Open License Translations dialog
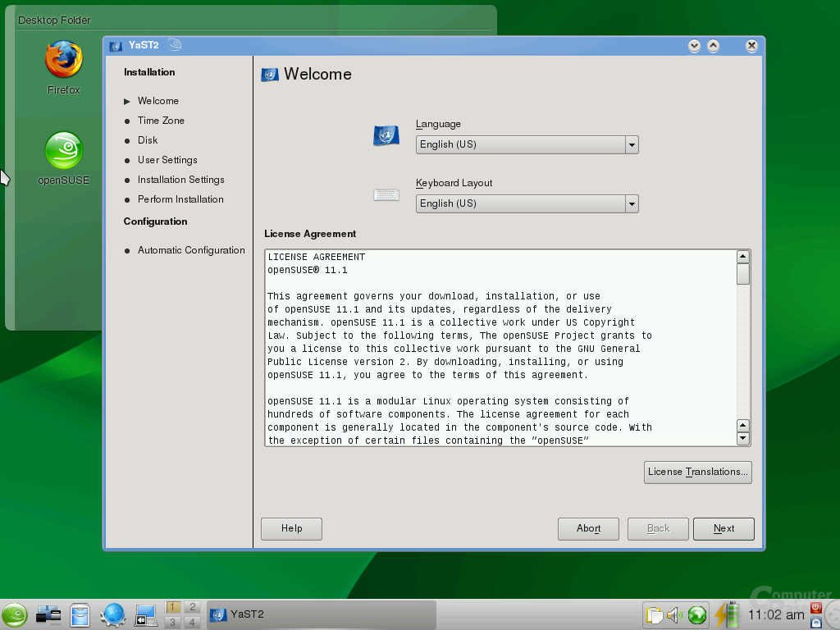The image size is (840, 630). tap(697, 472)
